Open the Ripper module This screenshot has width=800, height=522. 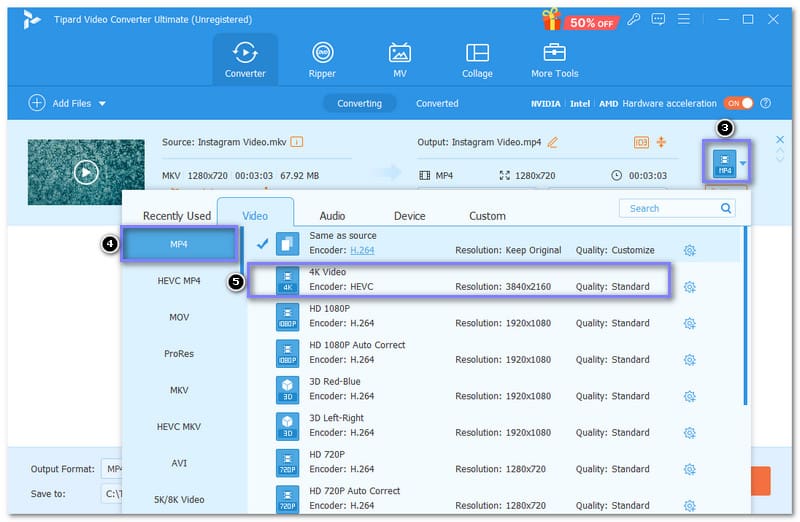tap(322, 60)
